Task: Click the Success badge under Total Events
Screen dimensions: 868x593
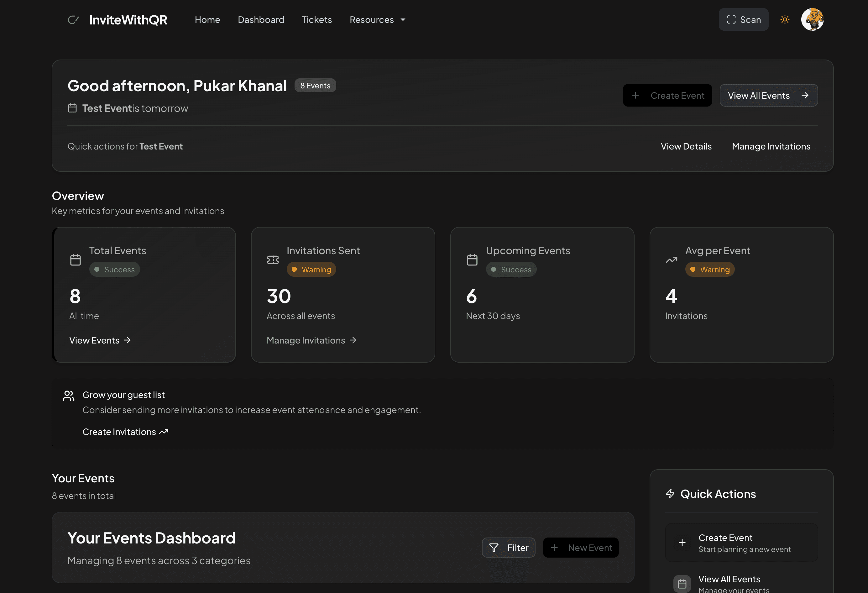Action: pos(114,270)
